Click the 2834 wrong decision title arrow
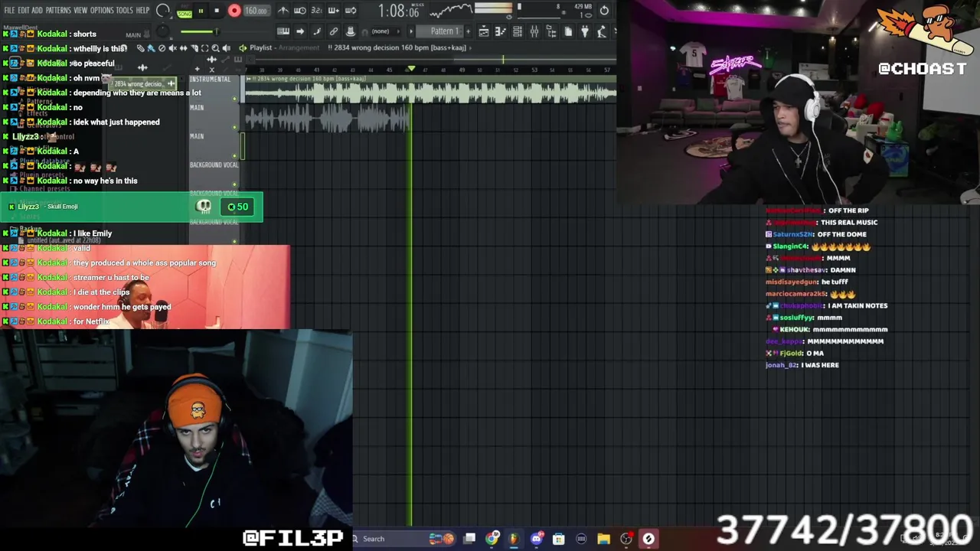The image size is (980, 551). point(470,47)
